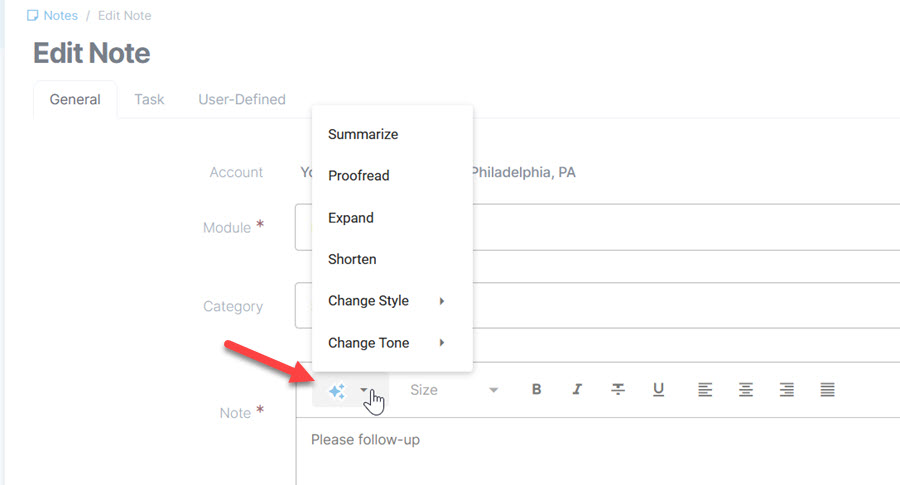Screen dimensions: 900x485
Task: Open the font Size dropdown
Action: pyautogui.click(x=453, y=390)
